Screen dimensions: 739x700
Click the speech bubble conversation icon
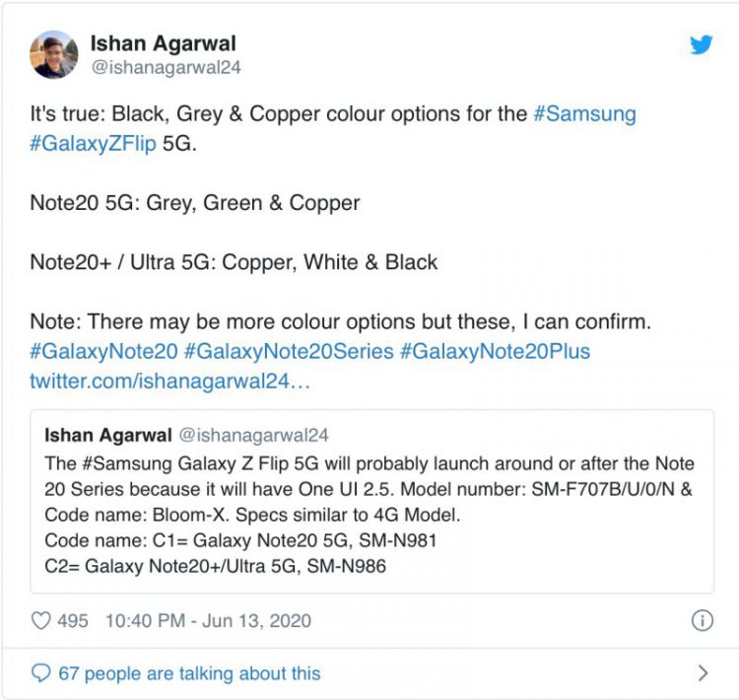tap(41, 673)
